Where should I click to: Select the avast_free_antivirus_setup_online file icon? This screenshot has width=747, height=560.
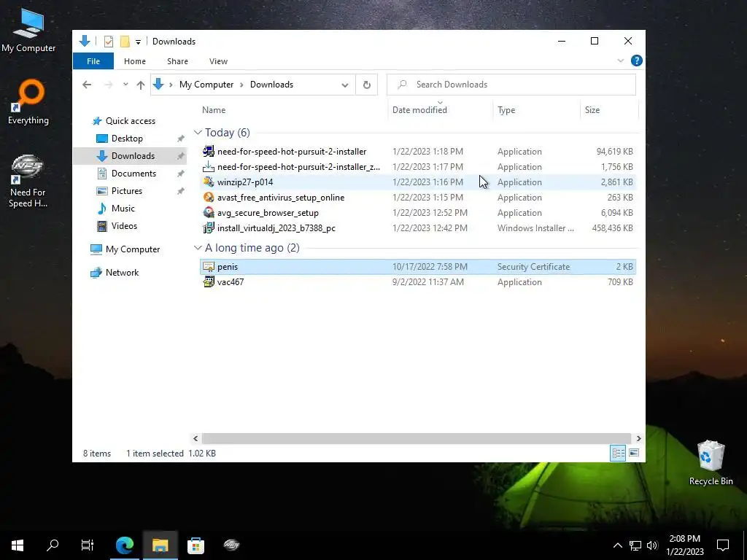click(x=209, y=197)
